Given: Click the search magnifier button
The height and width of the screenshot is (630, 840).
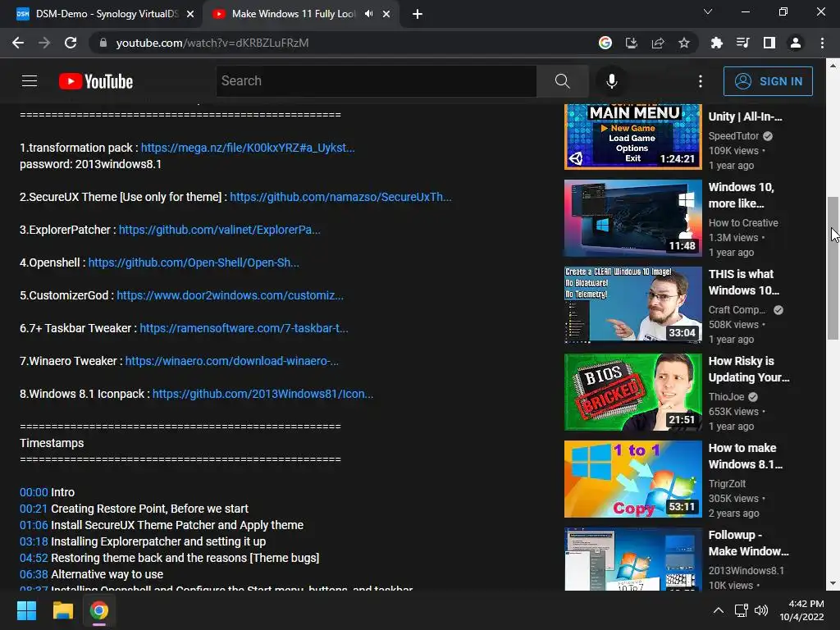Looking at the screenshot, I should tap(562, 81).
